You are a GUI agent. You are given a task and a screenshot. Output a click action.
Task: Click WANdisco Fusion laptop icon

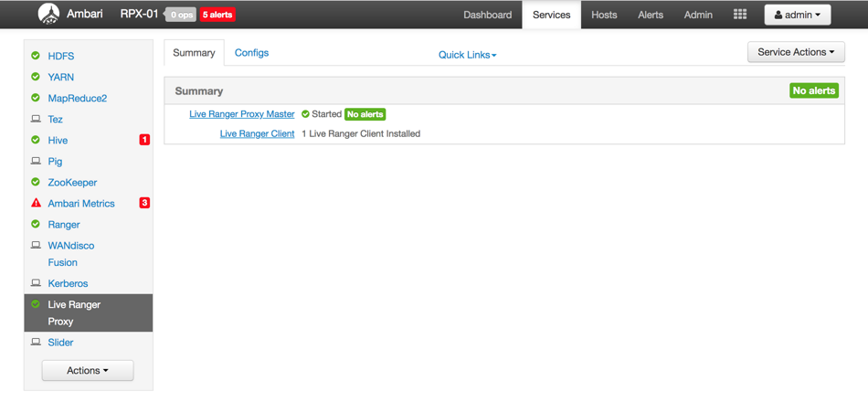[36, 245]
